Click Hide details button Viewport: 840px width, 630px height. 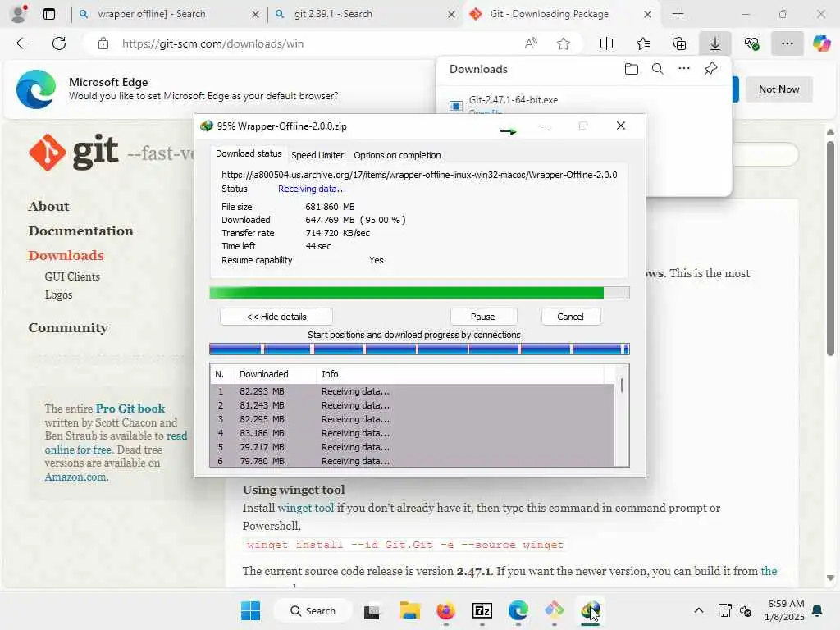click(276, 317)
